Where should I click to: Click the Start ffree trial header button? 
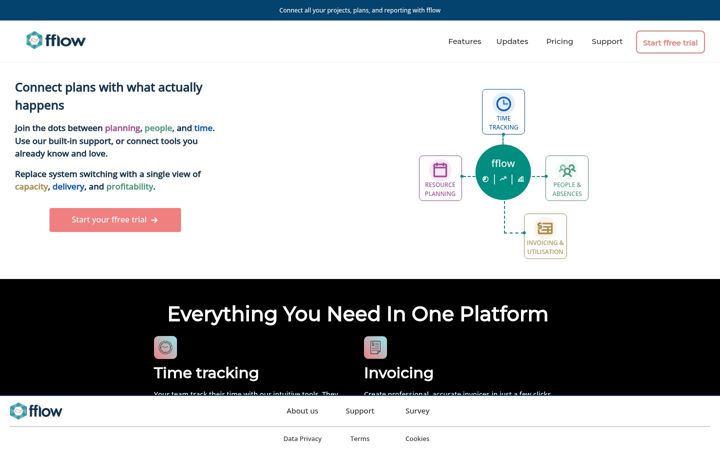pyautogui.click(x=670, y=42)
